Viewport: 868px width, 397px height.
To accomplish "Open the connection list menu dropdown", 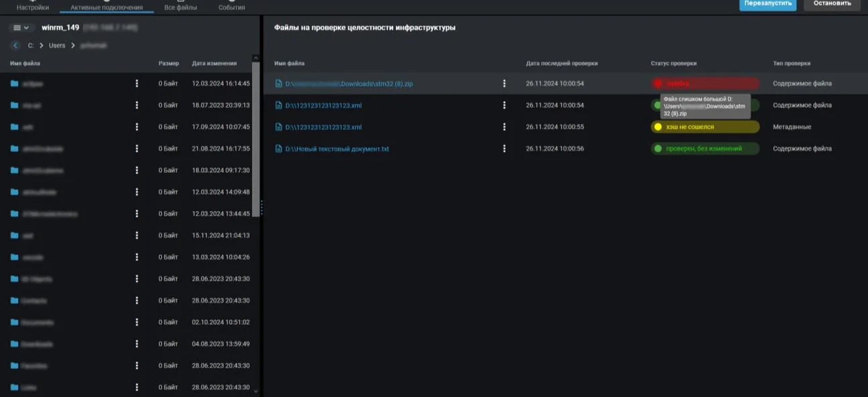I will [21, 27].
